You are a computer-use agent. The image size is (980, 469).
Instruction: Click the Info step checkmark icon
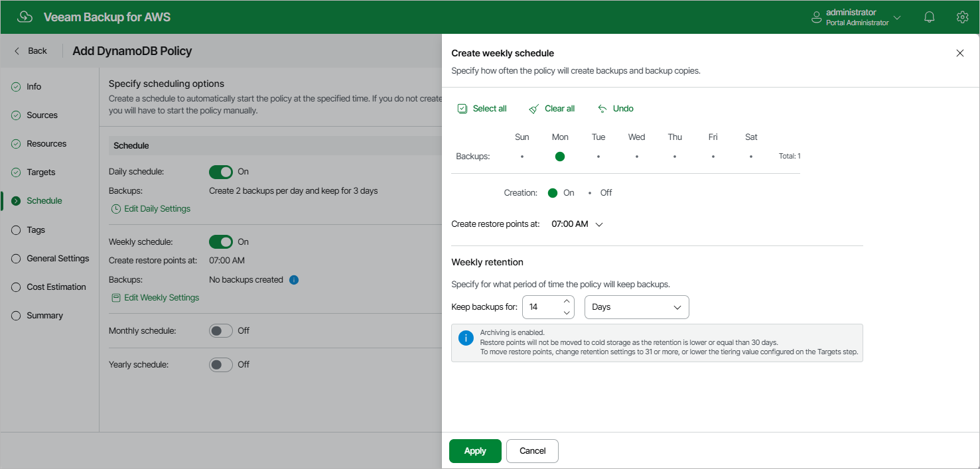coord(16,87)
